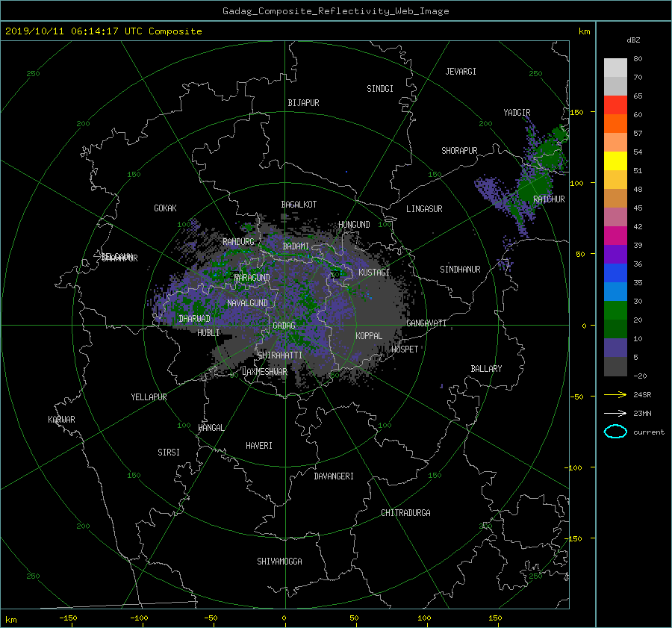Click the KARWAR city label
The width and height of the screenshot is (672, 628).
pyautogui.click(x=61, y=419)
